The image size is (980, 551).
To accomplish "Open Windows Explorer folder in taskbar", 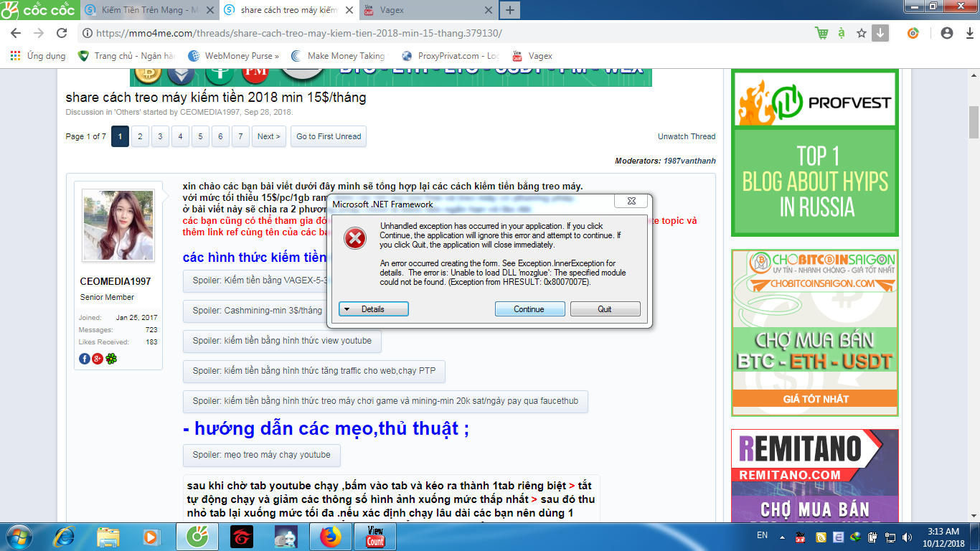I will point(108,536).
